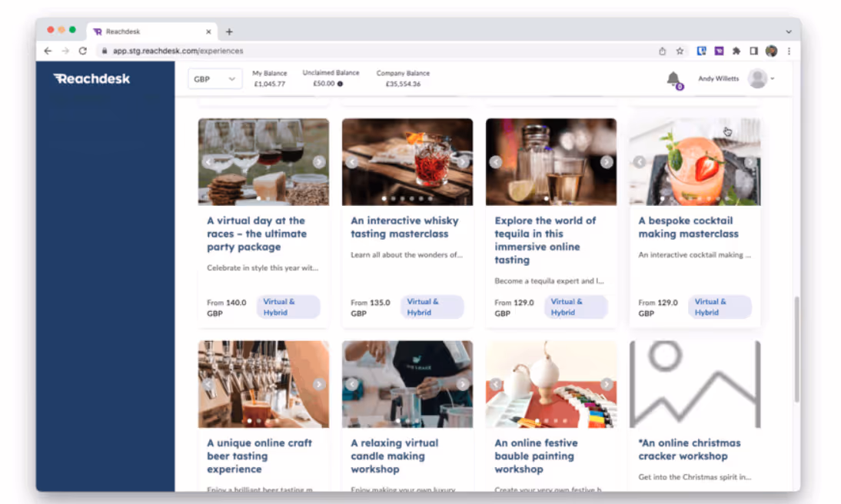841x504 pixels.
Task: Open 'Explore the world of tequila' title
Action: tap(545, 240)
